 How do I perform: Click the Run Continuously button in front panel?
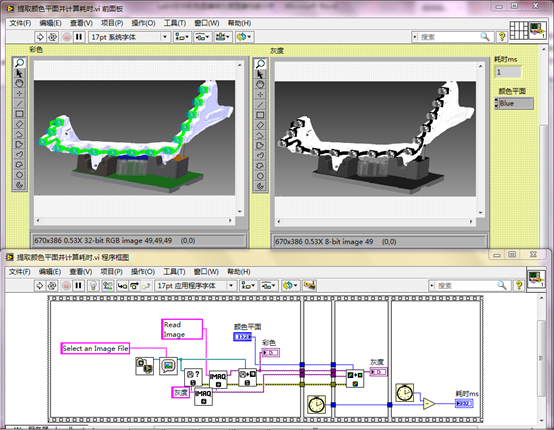click(52, 37)
